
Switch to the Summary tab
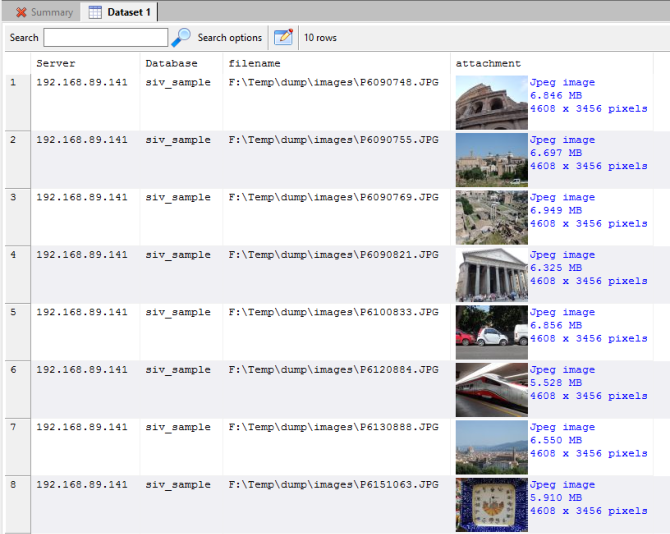pyautogui.click(x=44, y=12)
